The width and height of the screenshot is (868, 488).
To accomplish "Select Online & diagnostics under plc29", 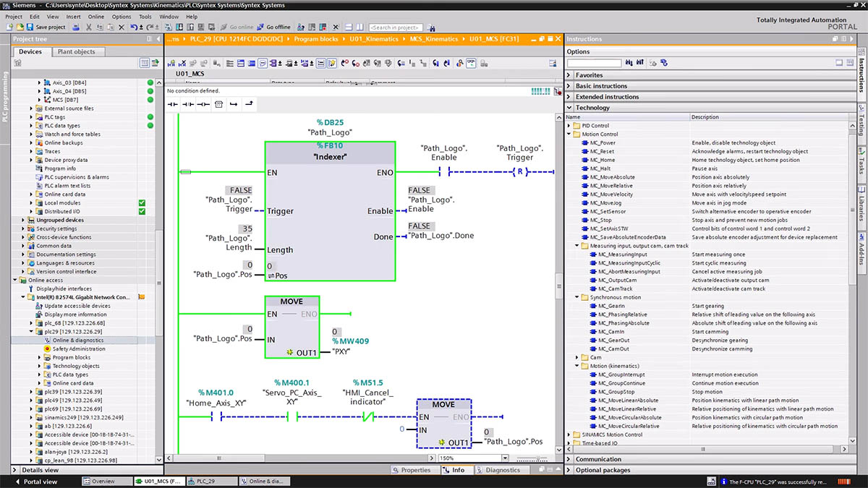I will 77,340.
